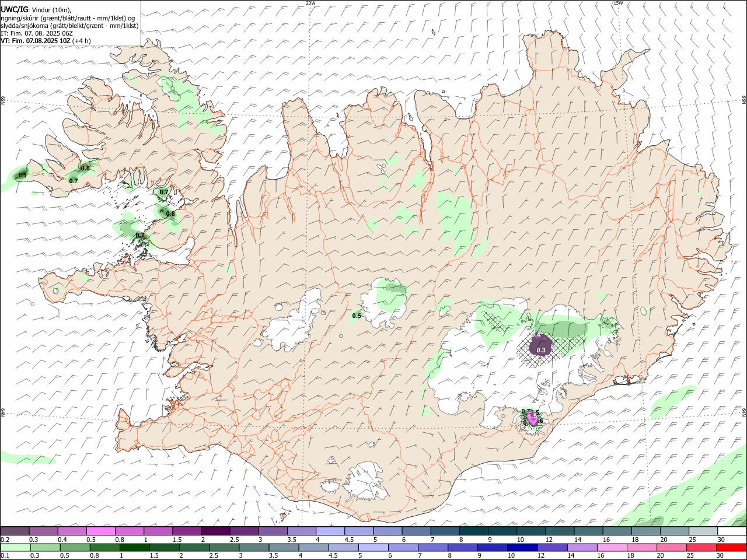Select the red 25 mm rain legend swatch
Image resolution: width=747 pixels, height=560 pixels.
(701, 547)
